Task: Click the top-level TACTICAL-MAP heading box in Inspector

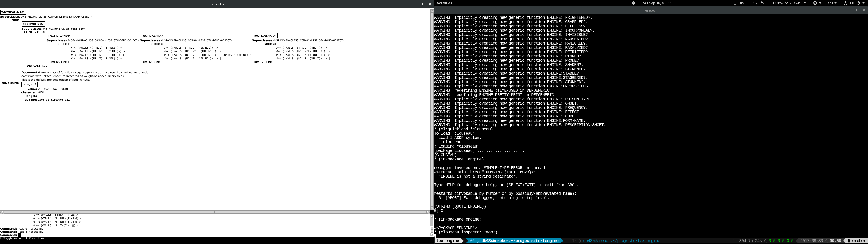Action: click(13, 12)
